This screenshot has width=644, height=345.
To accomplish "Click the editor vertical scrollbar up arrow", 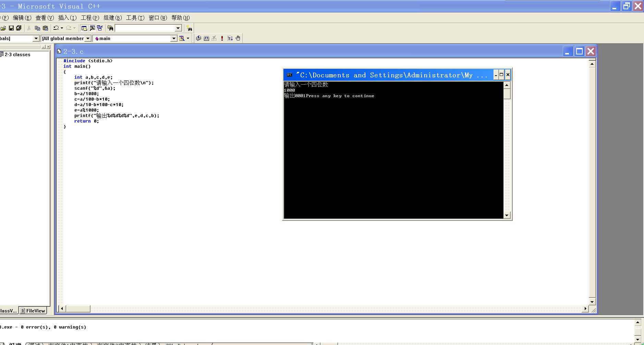I will coord(592,64).
